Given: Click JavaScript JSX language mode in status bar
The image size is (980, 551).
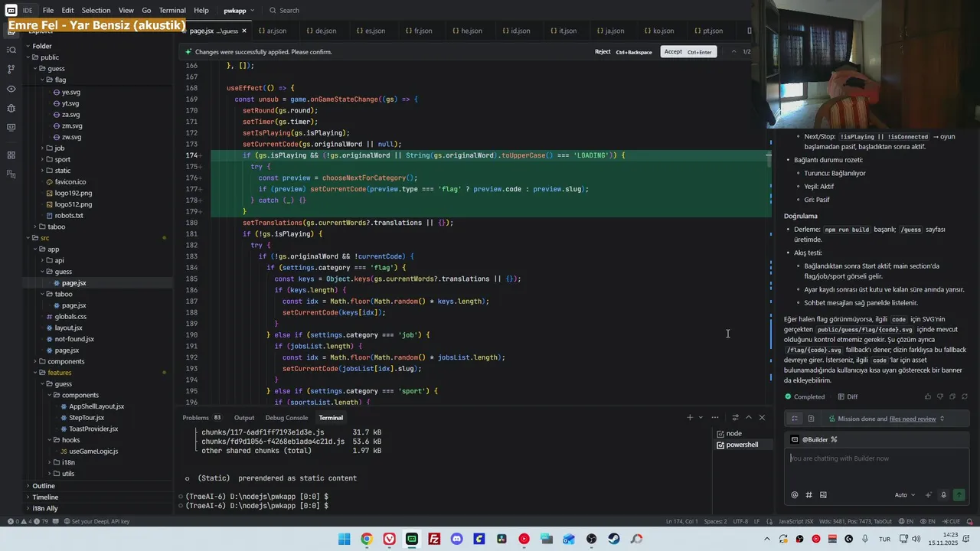Looking at the screenshot, I should pyautogui.click(x=795, y=521).
